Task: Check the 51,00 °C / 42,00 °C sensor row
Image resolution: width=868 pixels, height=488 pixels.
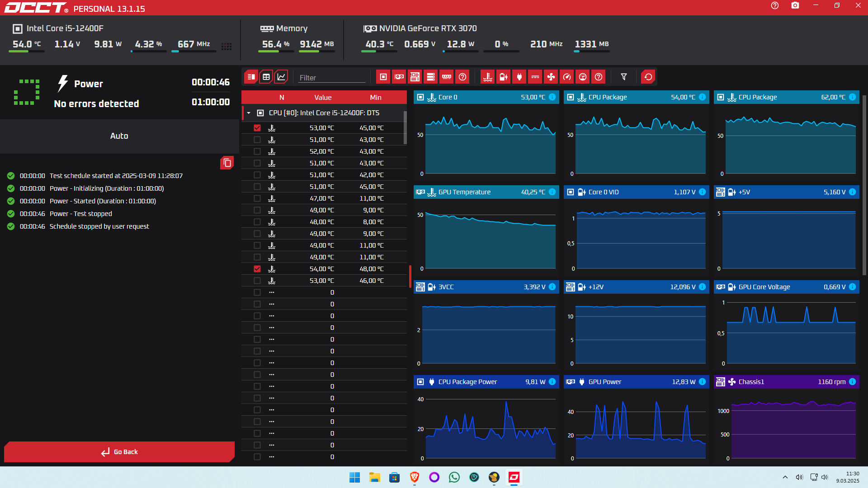Action: [257, 175]
